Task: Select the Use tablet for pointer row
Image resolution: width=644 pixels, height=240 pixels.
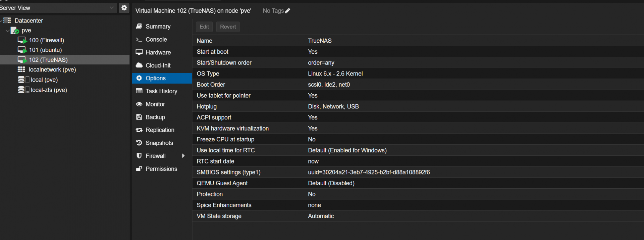Action: click(419, 96)
